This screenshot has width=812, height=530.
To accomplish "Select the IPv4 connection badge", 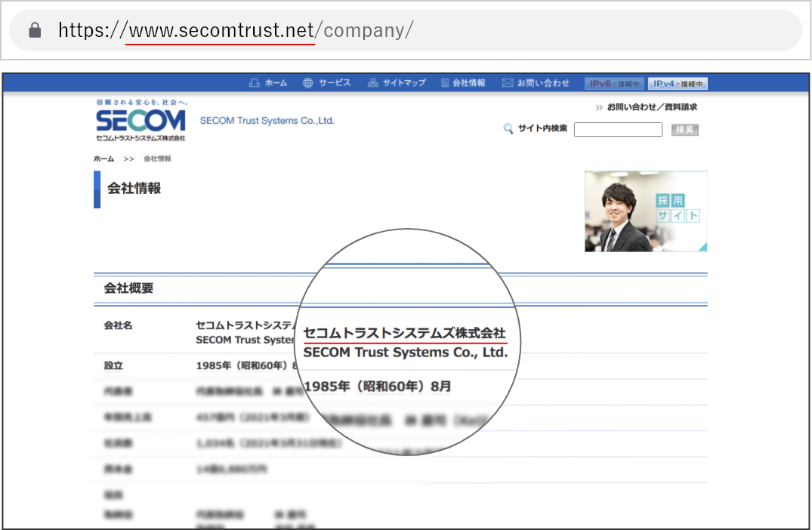I will pyautogui.click(x=678, y=84).
